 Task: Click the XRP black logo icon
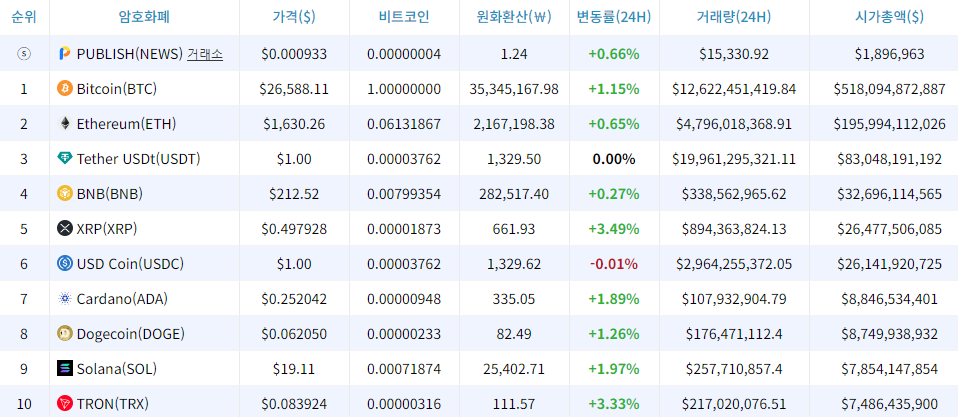coord(64,229)
